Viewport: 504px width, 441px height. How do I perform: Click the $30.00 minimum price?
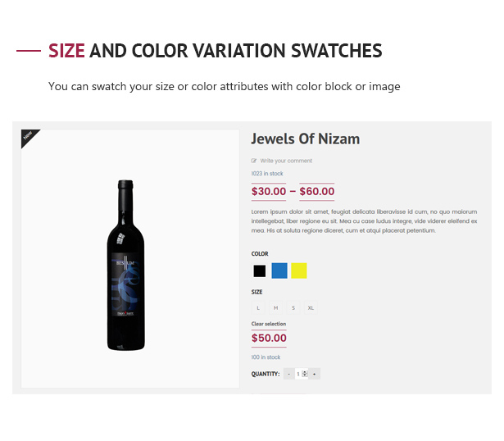[x=269, y=192]
